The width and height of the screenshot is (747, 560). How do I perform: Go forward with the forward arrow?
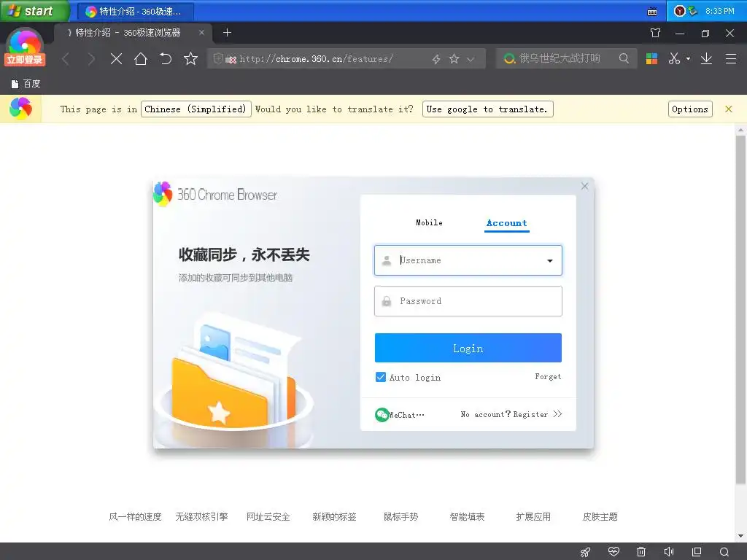(91, 59)
